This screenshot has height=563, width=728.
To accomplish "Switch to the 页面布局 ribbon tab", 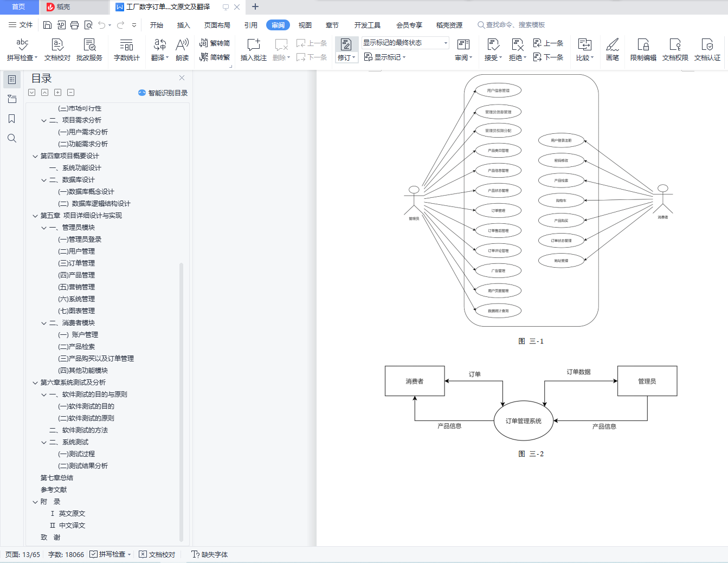I will point(217,25).
